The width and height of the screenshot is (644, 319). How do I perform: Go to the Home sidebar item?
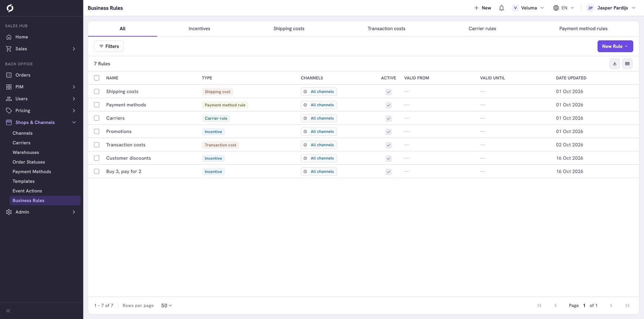[41, 37]
